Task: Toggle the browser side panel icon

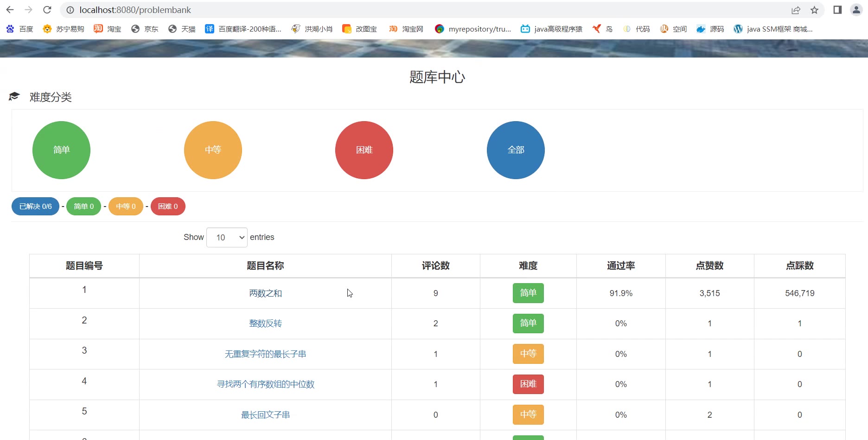Action: 837,10
